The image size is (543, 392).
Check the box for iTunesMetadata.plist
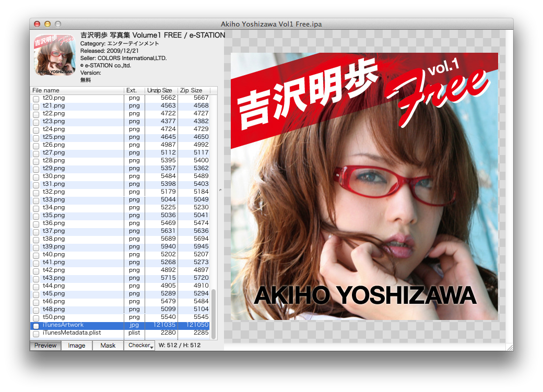[x=36, y=334]
